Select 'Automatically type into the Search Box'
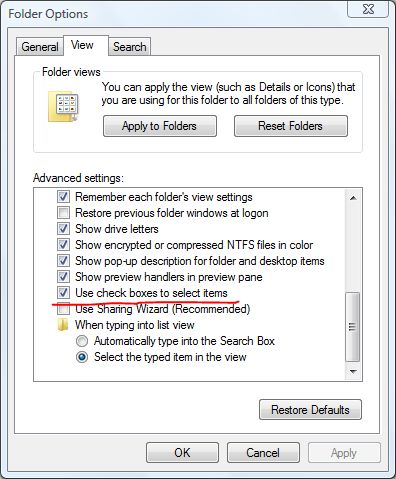The height and width of the screenshot is (479, 396). (82, 341)
